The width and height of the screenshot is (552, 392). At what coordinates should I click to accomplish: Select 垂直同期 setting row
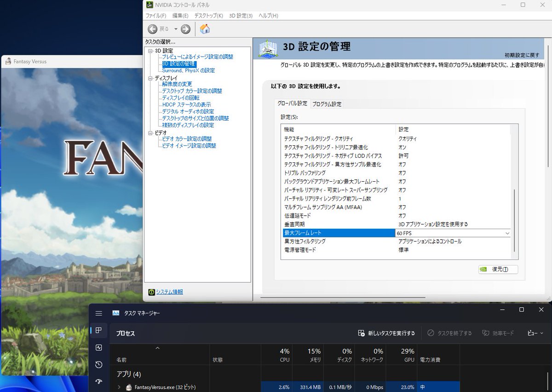pos(397,225)
